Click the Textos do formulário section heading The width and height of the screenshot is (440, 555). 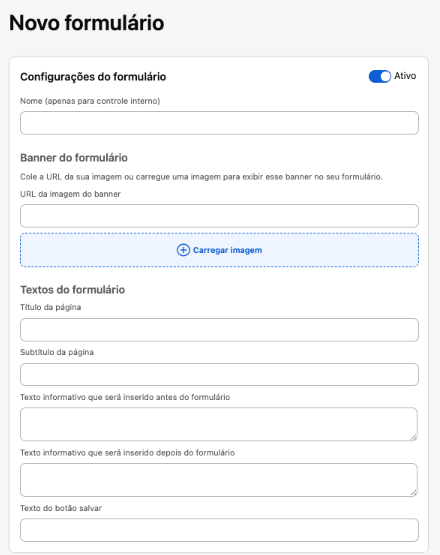point(73,290)
